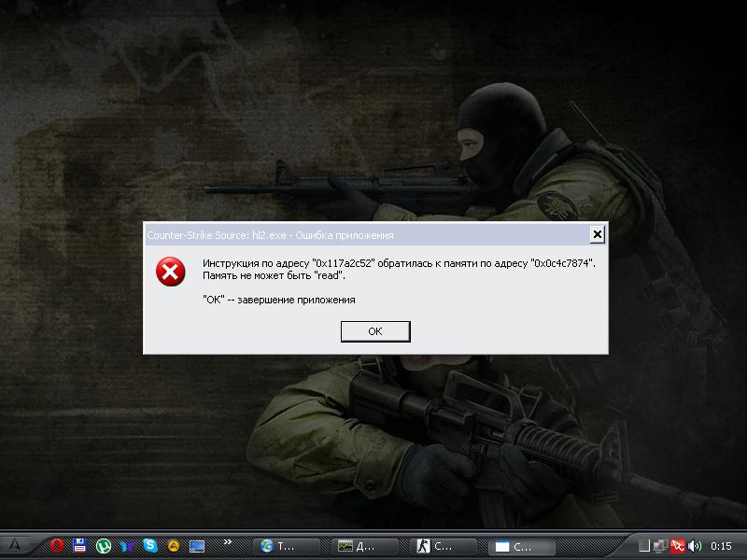This screenshot has height=560, width=747.
Task: Click the dialog title 'Counter-Strike Source: hl2.exe'
Action: point(217,235)
